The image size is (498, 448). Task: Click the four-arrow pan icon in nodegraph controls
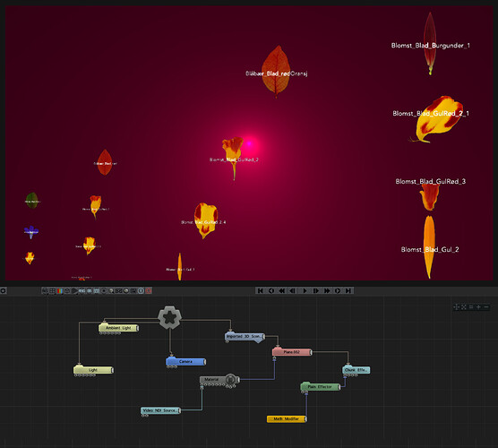tap(457, 307)
